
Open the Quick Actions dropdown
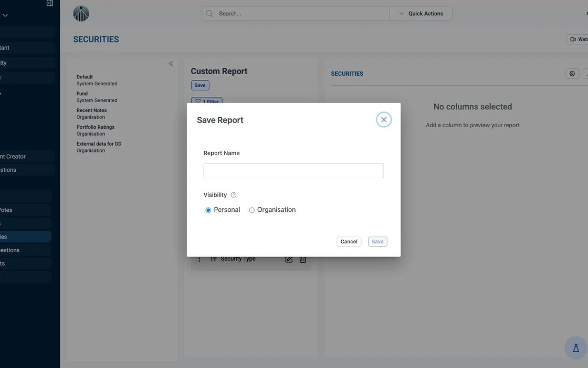(x=421, y=14)
